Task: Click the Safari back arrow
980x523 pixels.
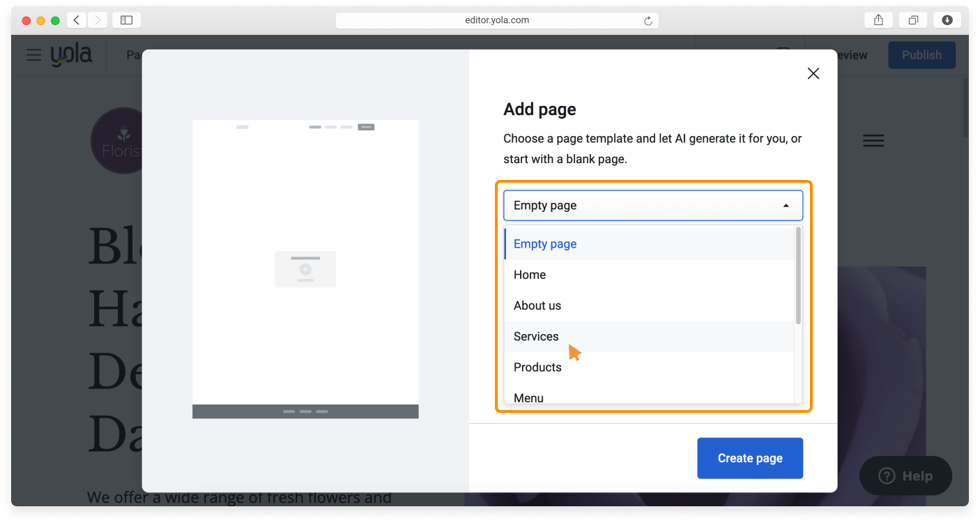Action: click(x=77, y=20)
